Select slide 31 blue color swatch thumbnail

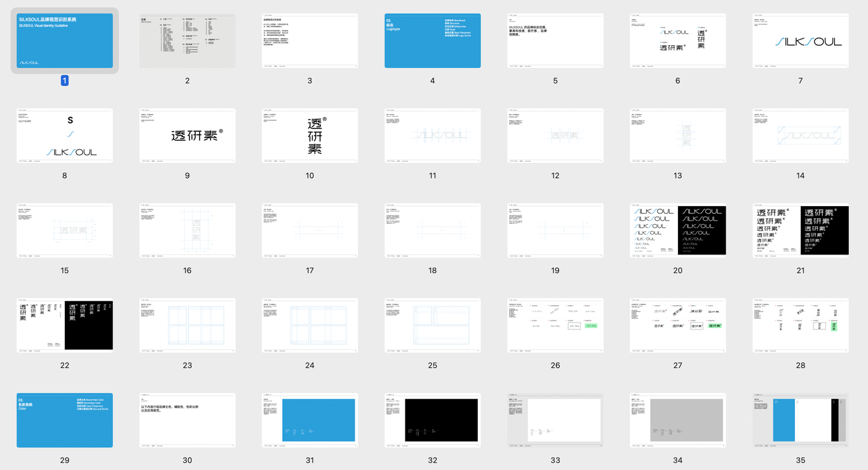coord(310,420)
